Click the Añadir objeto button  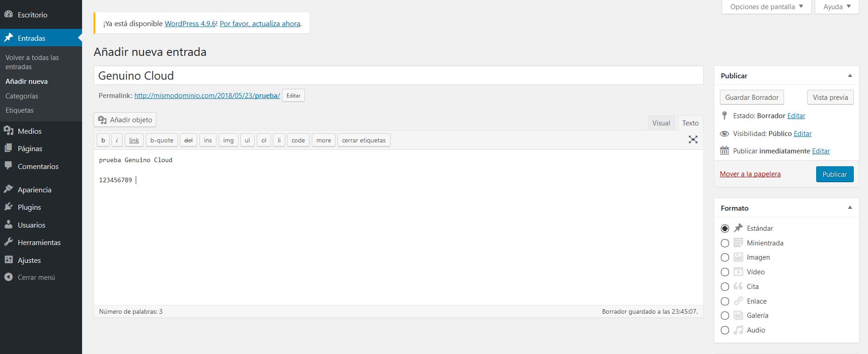click(125, 120)
